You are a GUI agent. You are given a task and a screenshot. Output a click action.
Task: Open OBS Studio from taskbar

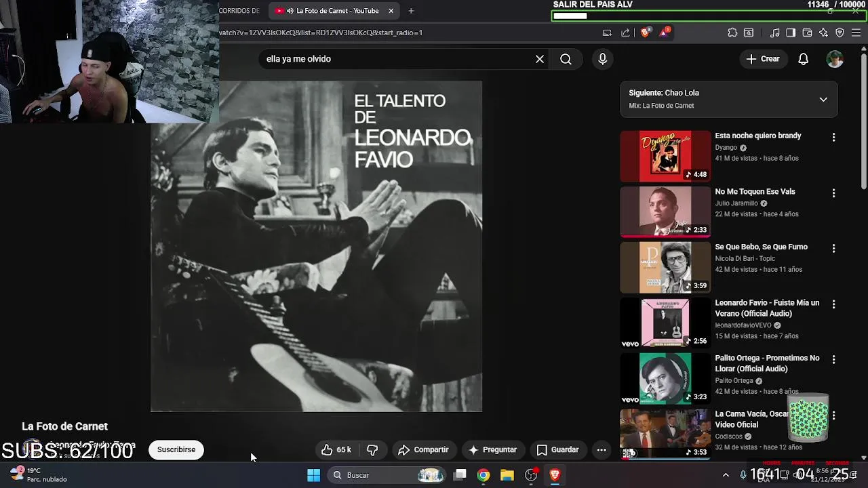coord(531,475)
